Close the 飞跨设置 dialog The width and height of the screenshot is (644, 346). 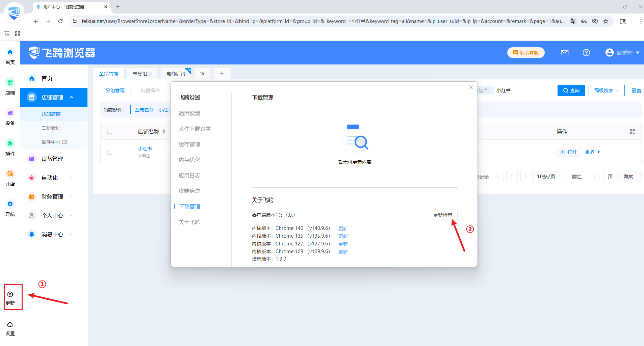(471, 88)
